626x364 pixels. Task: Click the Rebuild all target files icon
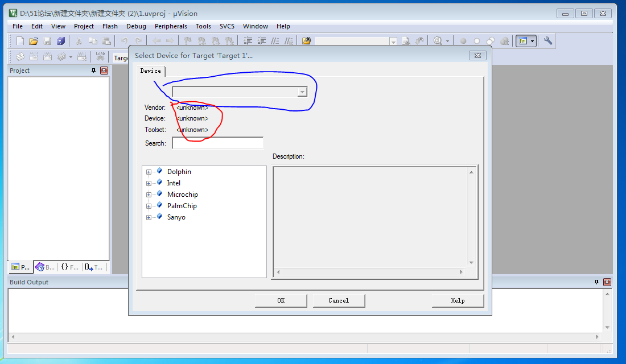[x=47, y=57]
